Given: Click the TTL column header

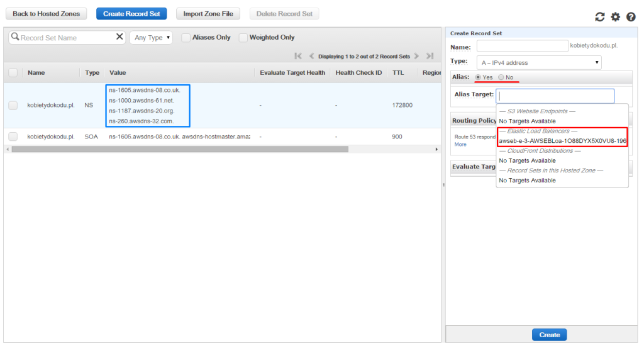Looking at the screenshot, I should pos(398,73).
